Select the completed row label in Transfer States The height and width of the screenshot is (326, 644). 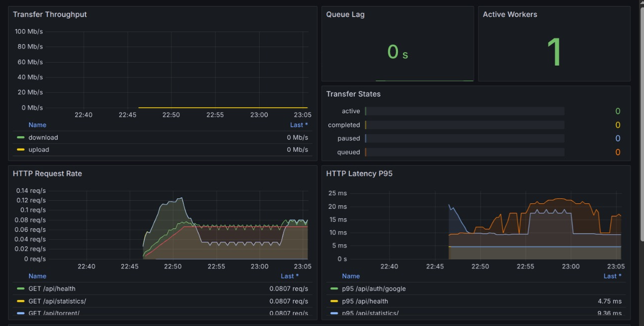(344, 125)
